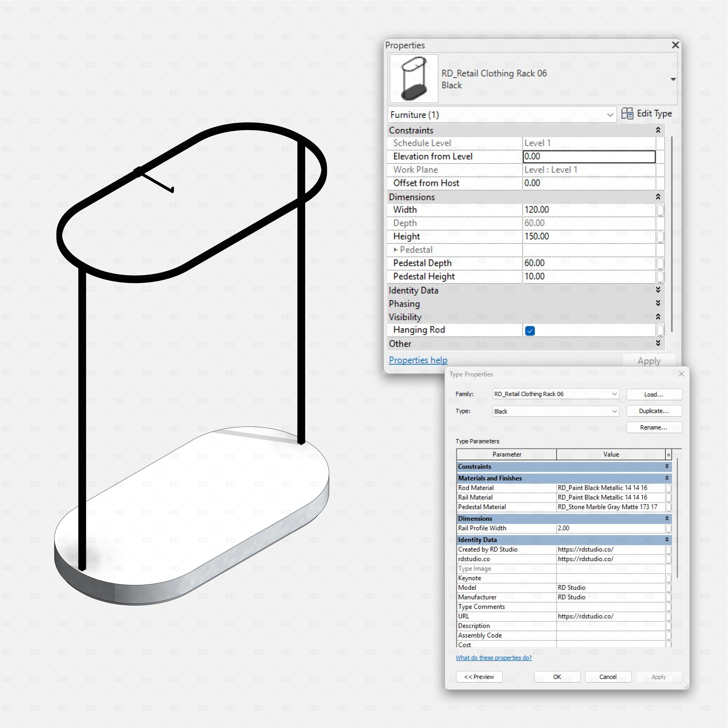Click the Duplicate... button
728x728 pixels.
point(654,411)
